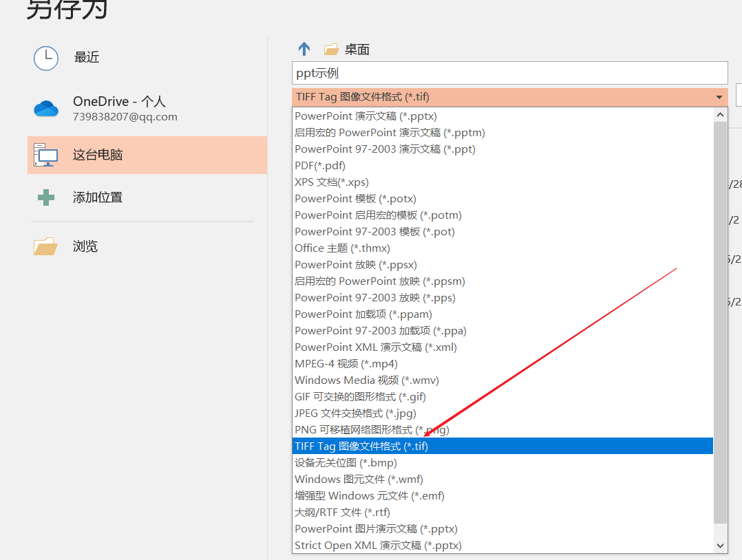Choose Office 主题 (*.thmx)
Image resolution: width=742 pixels, height=560 pixels.
(x=502, y=248)
